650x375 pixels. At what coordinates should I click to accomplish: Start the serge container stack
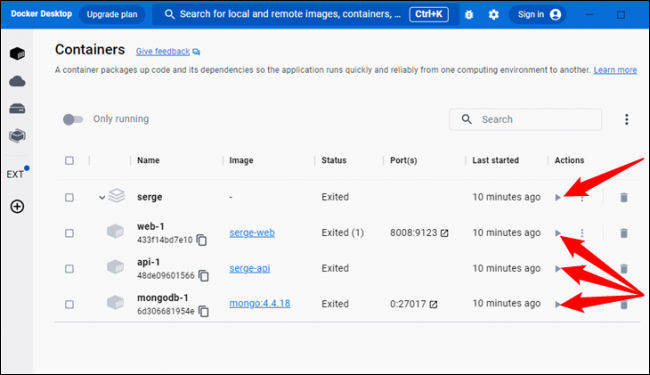[558, 197]
